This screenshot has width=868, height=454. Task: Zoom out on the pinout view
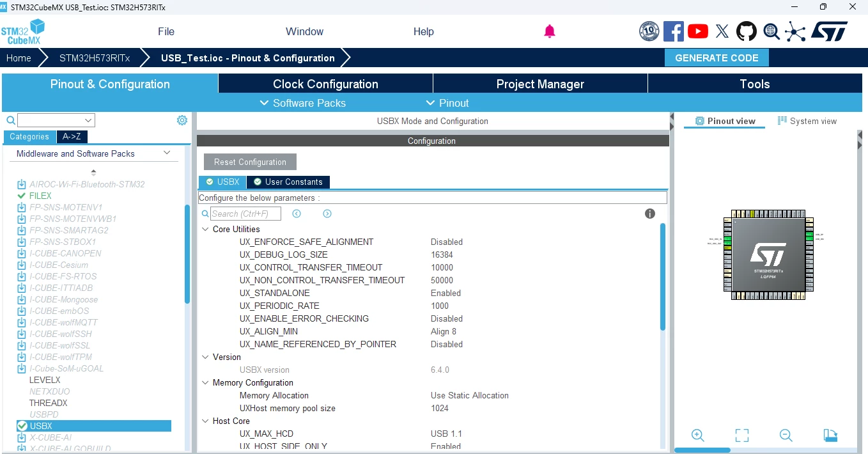click(x=786, y=435)
